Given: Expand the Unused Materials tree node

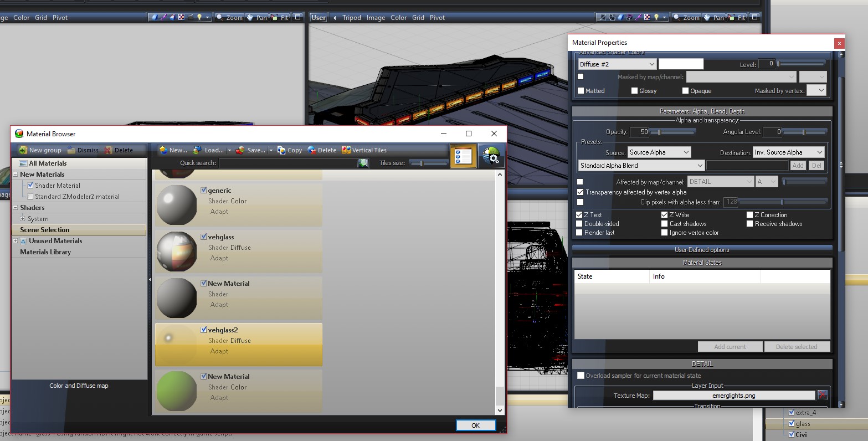Looking at the screenshot, I should pos(16,241).
